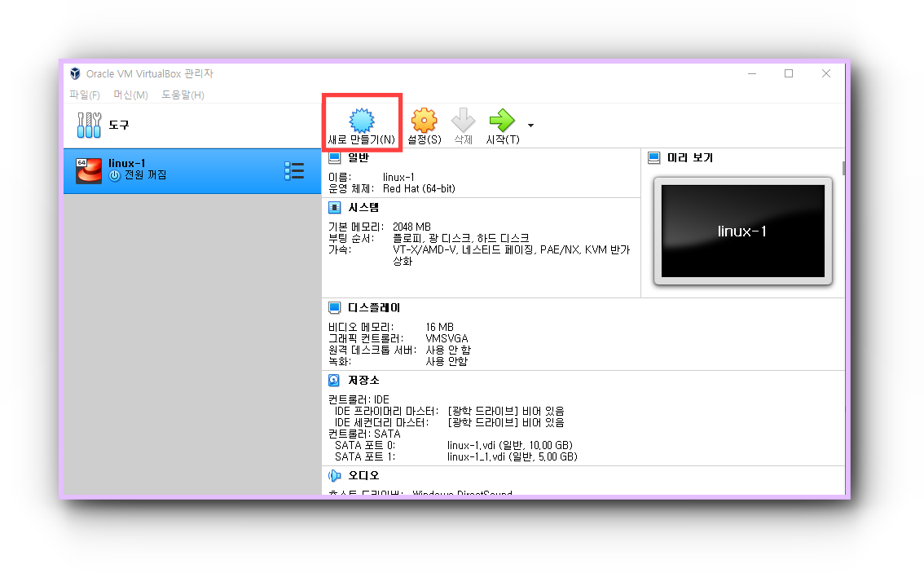Open the 도움말(H) menu
The height and width of the screenshot is (573, 924).
coord(183,95)
